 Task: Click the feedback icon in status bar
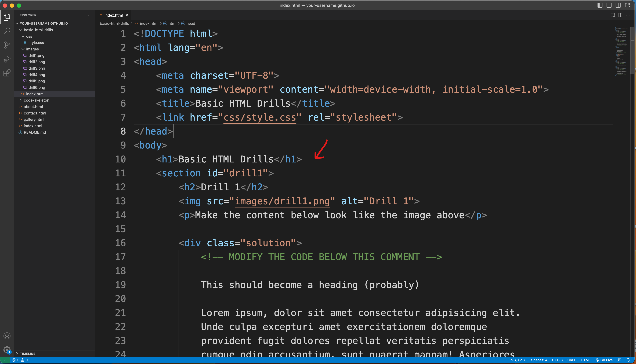point(619,360)
